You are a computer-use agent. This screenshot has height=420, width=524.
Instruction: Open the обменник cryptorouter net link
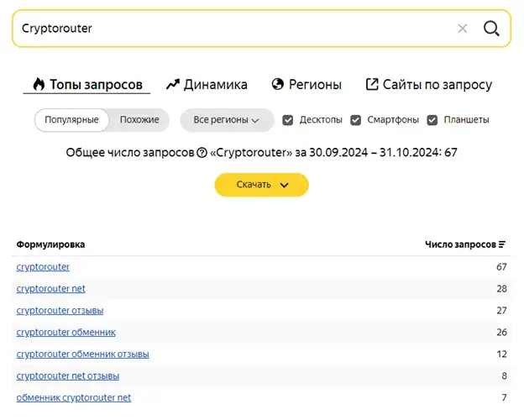74,397
